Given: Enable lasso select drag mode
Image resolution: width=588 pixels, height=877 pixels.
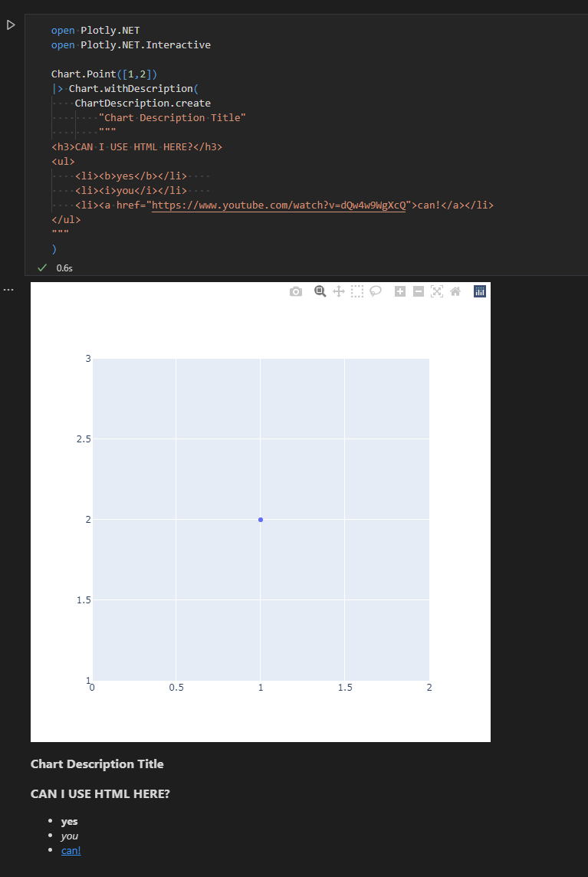Looking at the screenshot, I should tap(376, 291).
